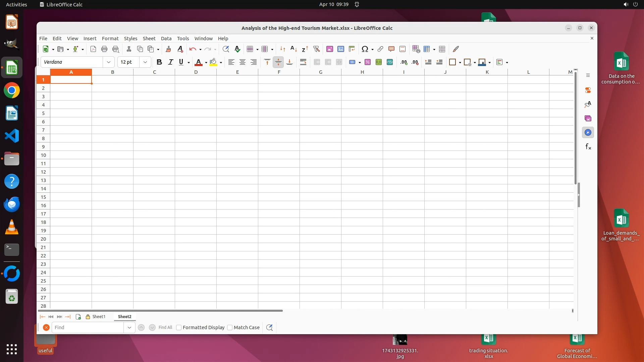Switch to the Sheet1 tab
This screenshot has width=644, height=362.
(99, 316)
